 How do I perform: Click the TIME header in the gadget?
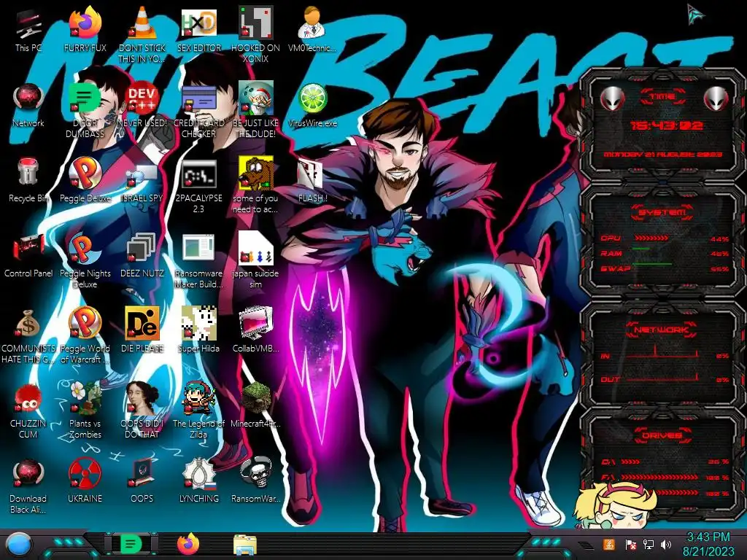tap(662, 96)
